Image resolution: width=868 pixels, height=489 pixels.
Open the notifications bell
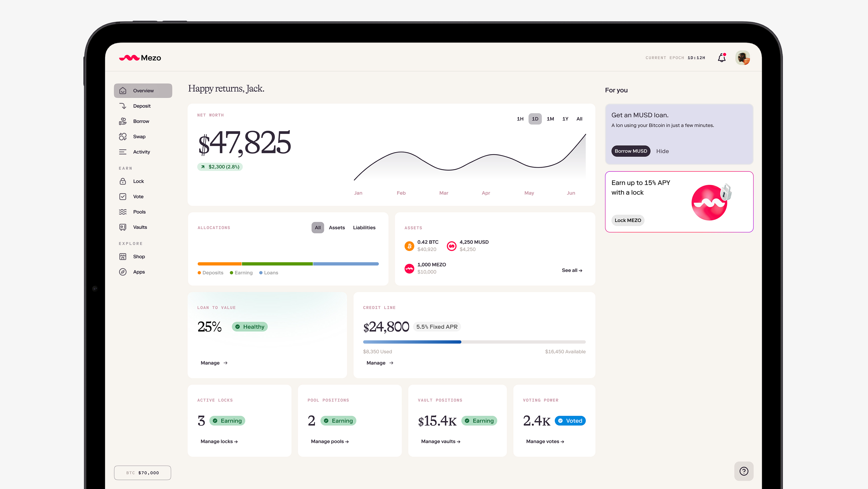721,58
